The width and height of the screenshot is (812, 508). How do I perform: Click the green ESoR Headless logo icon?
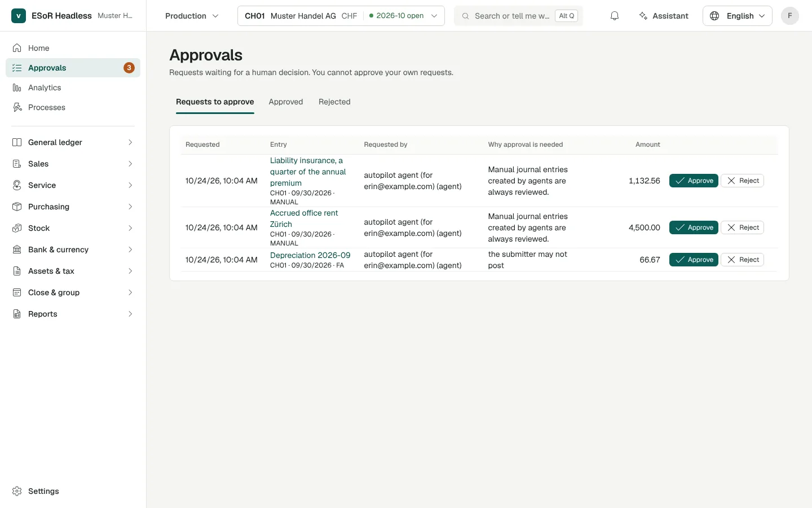(x=19, y=16)
